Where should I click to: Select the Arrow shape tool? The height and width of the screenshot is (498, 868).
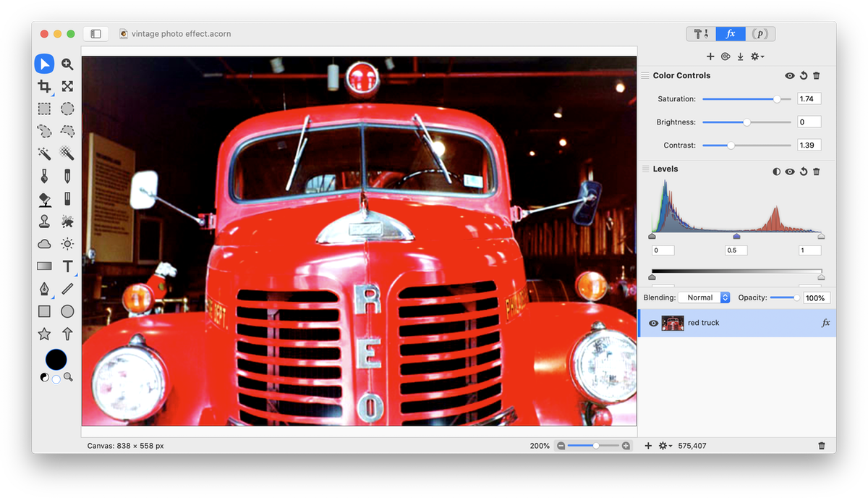(67, 334)
